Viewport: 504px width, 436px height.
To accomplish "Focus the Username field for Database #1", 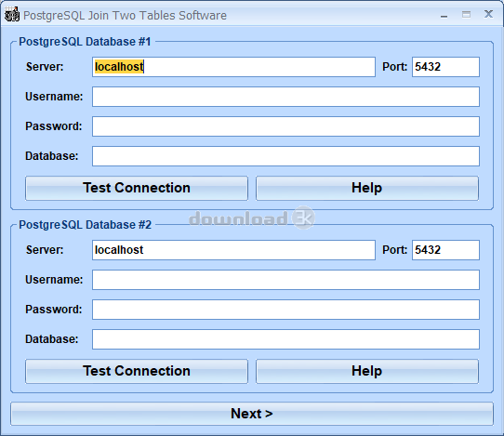I will [285, 97].
